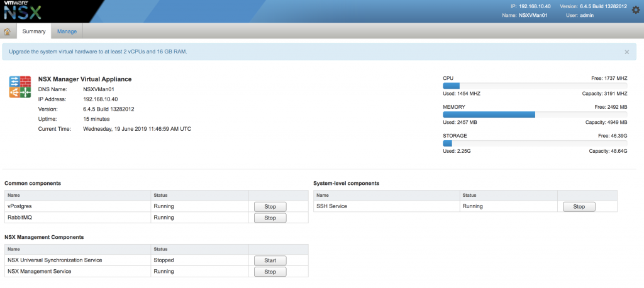Click the STORAGE usage bar

coord(535,143)
